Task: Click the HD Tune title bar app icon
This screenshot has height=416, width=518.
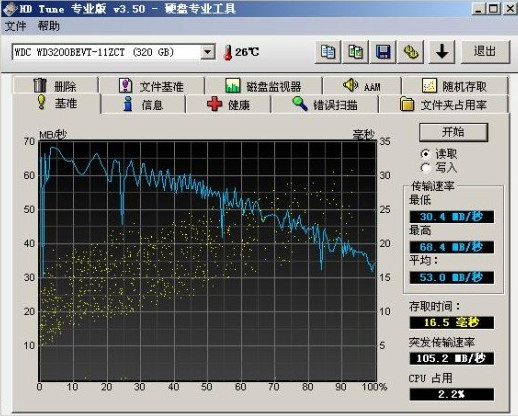Action: point(9,9)
